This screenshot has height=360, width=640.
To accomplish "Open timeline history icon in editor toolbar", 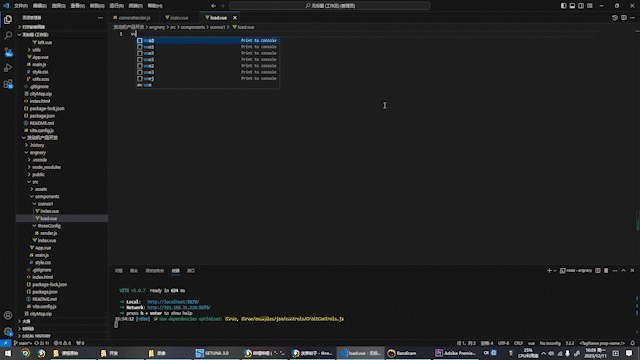I will [x=615, y=18].
